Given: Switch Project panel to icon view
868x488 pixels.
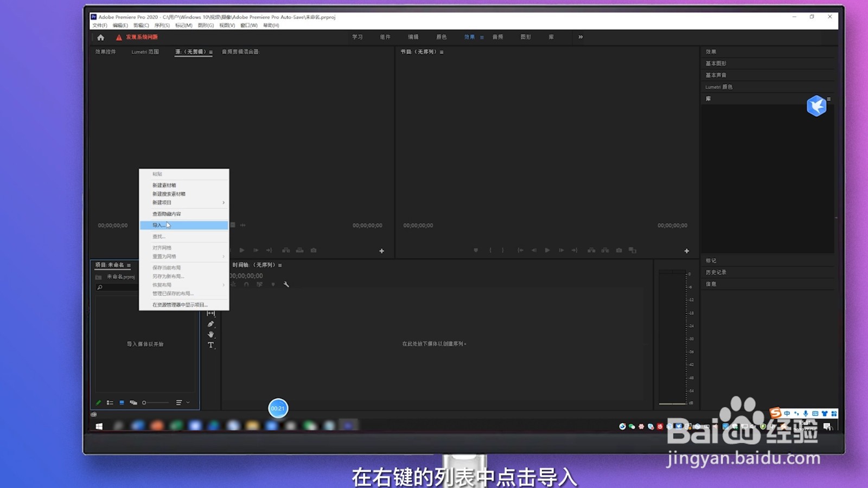Looking at the screenshot, I should click(x=122, y=402).
